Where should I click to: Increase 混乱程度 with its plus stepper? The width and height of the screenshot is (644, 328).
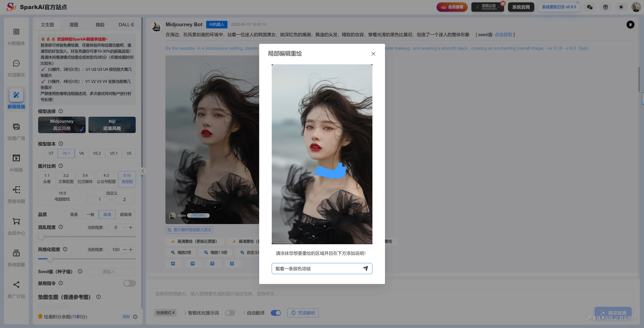131,227
